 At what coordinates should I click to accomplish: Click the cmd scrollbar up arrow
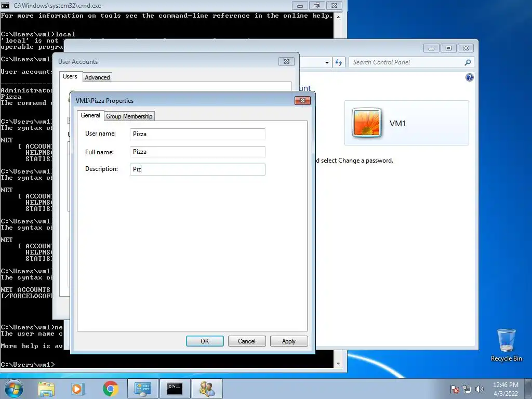click(x=338, y=17)
